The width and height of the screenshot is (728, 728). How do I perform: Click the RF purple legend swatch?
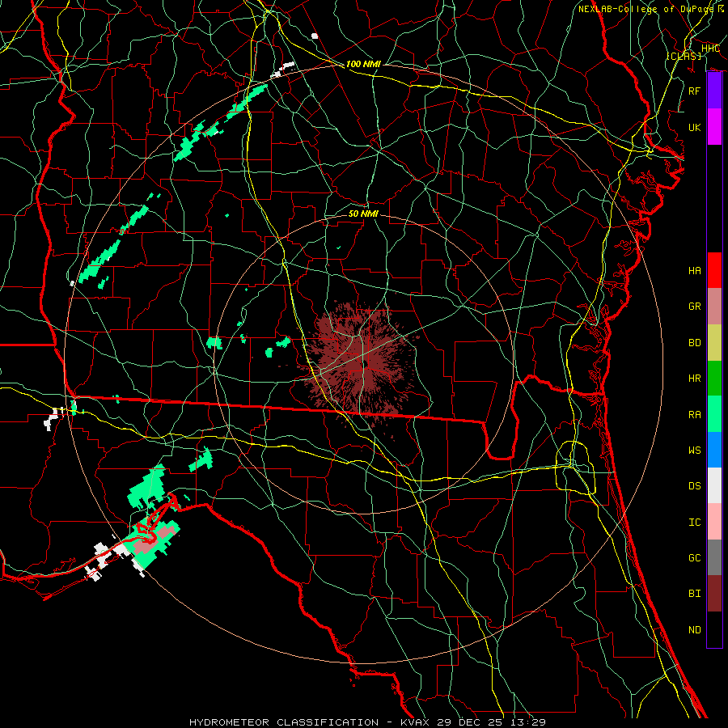coord(714,91)
